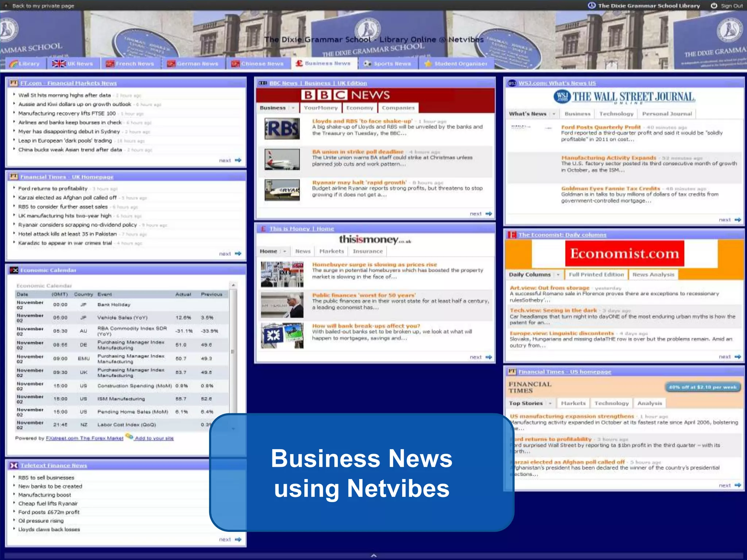
Task: Click the FT icon beside FT.com Financial Markets News
Action: point(13,83)
